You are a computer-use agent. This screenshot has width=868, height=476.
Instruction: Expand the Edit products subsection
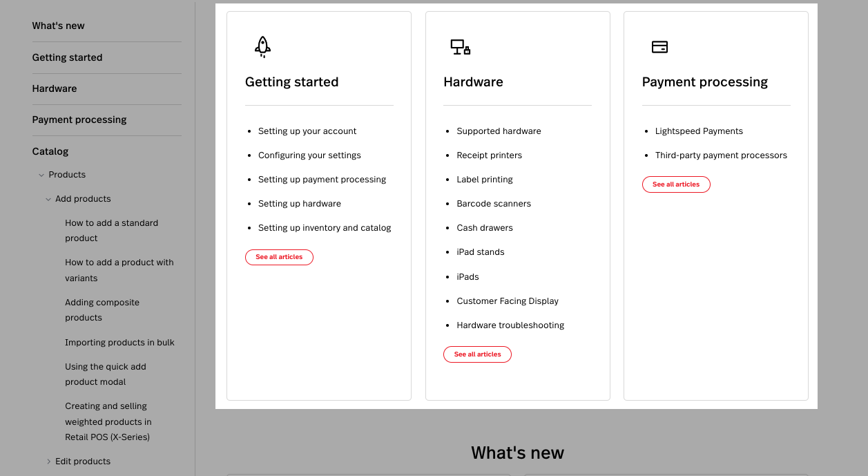(x=48, y=461)
